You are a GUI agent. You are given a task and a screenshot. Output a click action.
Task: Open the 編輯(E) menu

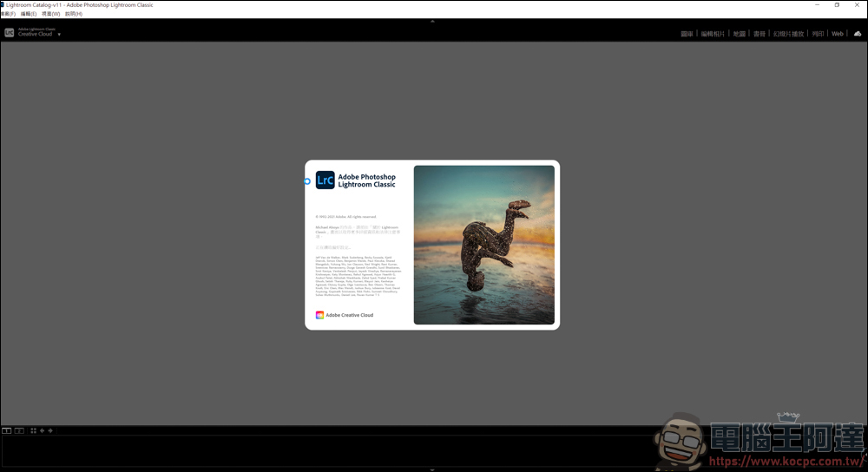point(29,14)
